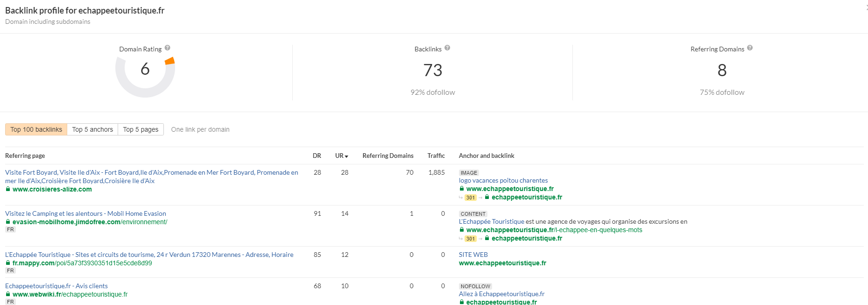This screenshot has height=305, width=868.
Task: Click the FR tag under fr.mappy.com
Action: (x=11, y=270)
